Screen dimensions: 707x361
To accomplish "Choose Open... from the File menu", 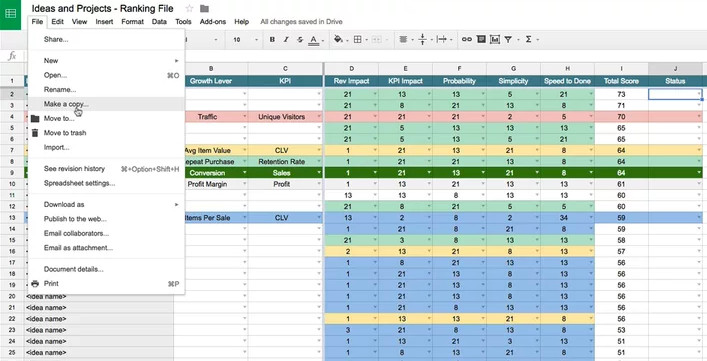I will [x=106, y=75].
